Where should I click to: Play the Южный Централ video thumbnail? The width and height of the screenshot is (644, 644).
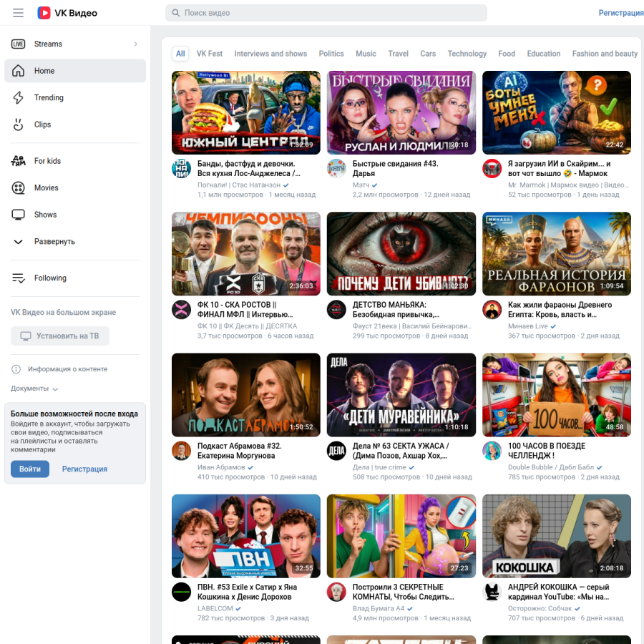point(246,112)
